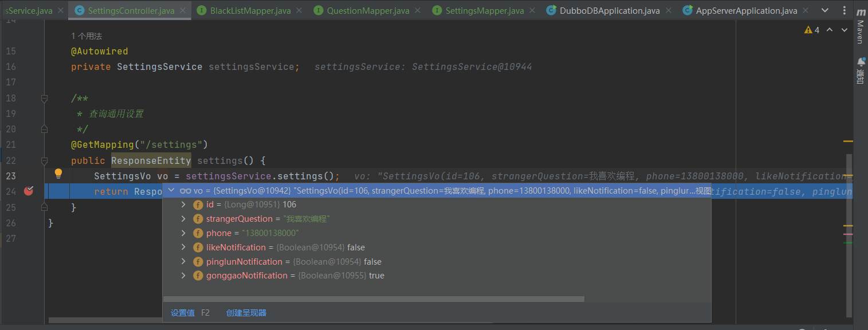Expand the likeNotification field node
This screenshot has height=330, width=868.
point(183,247)
